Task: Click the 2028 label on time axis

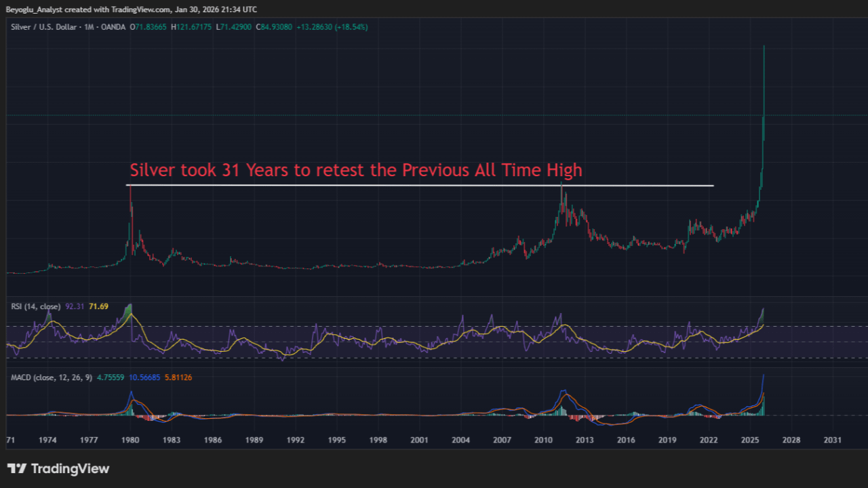Action: [791, 440]
